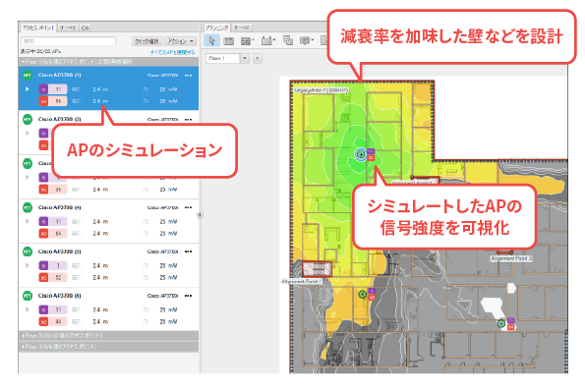The image size is (585, 392).
Task: Collapse the left sidebar panel handle
Action: click(x=200, y=215)
